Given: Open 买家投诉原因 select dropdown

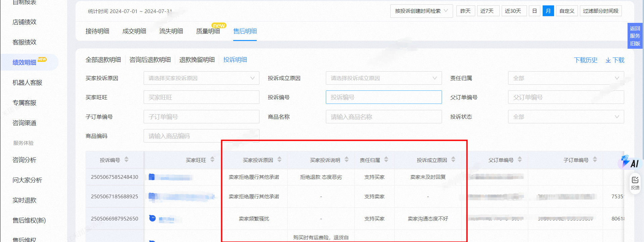Looking at the screenshot, I should pyautogui.click(x=201, y=78).
